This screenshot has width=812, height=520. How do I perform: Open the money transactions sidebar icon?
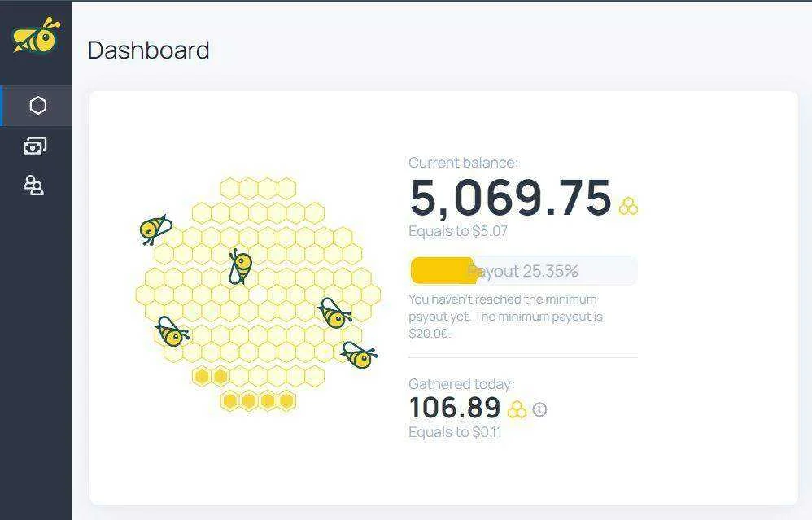[x=35, y=146]
